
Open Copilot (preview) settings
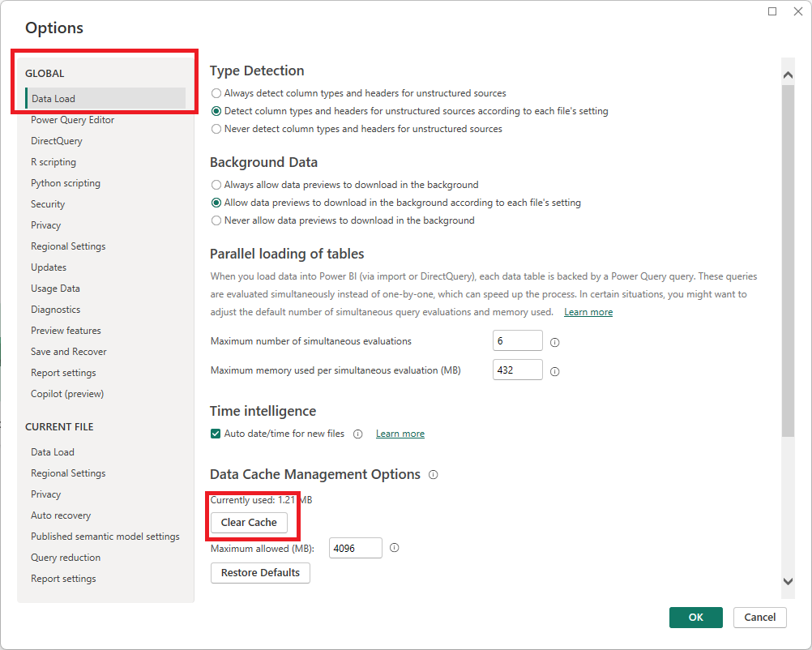(x=67, y=394)
